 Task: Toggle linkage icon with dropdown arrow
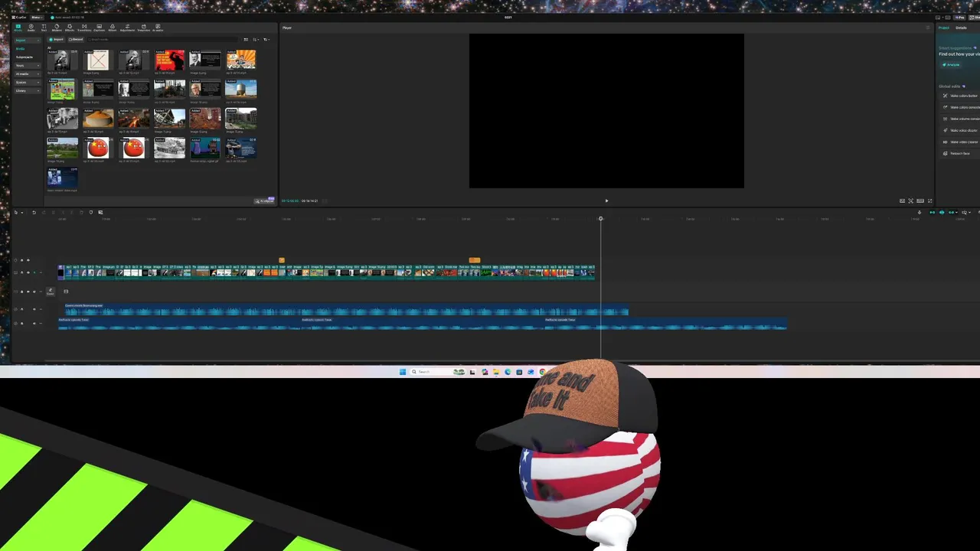click(x=952, y=212)
